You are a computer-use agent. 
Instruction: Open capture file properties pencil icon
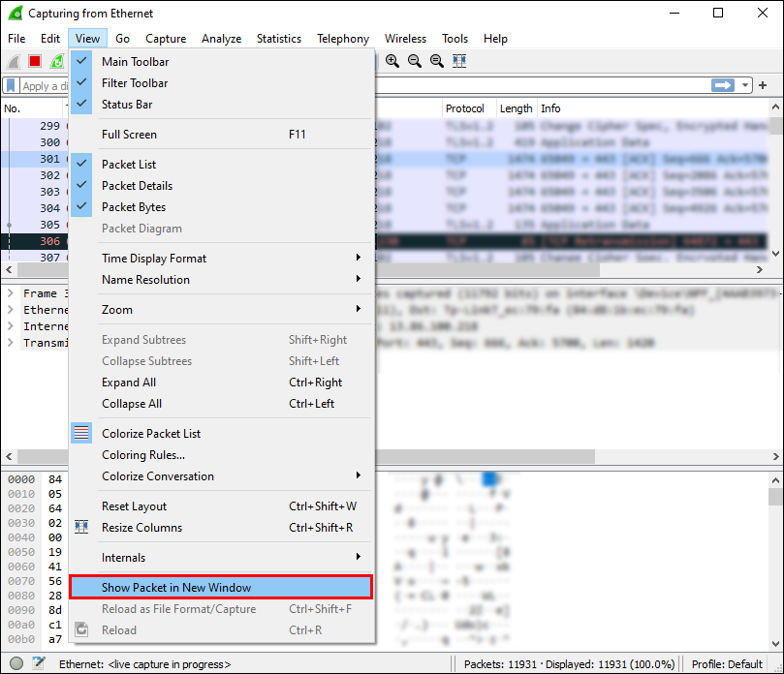click(39, 663)
